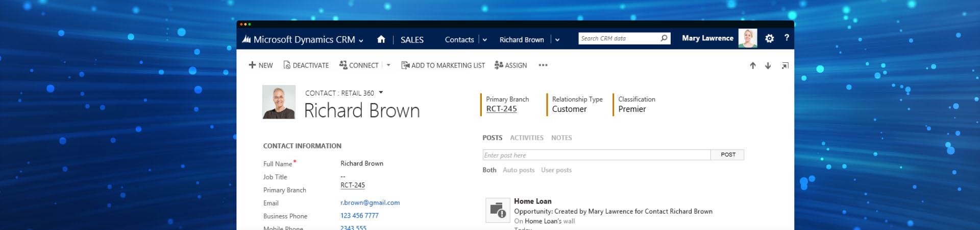Click the Premier Classification value
Image resolution: width=980 pixels, height=230 pixels.
tap(632, 109)
